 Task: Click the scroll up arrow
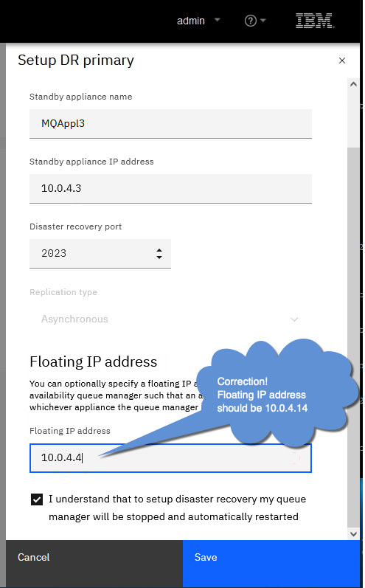(353, 84)
